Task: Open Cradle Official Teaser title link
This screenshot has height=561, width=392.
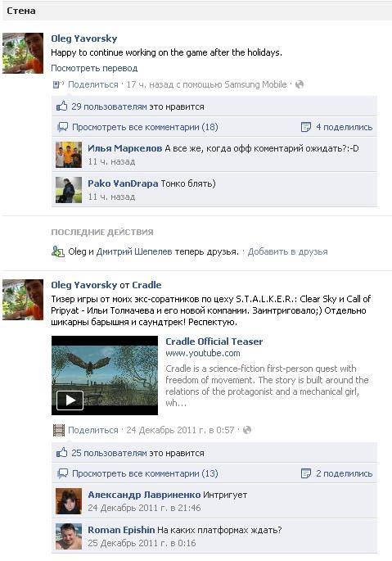Action: [214, 342]
